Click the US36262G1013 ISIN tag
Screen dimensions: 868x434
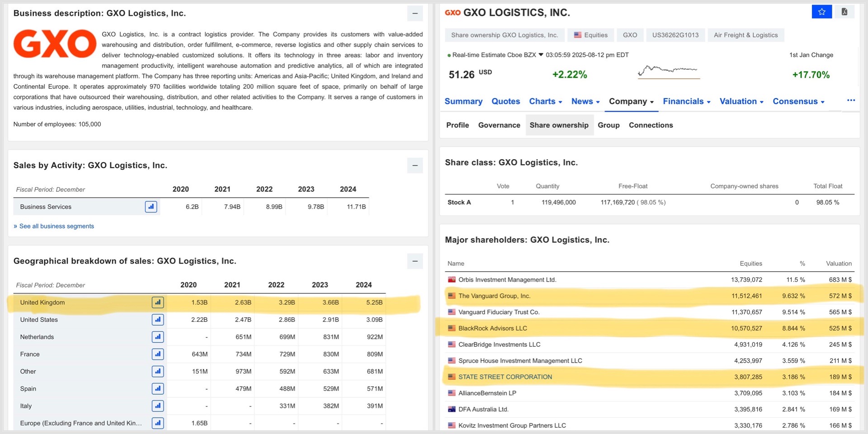coord(675,35)
